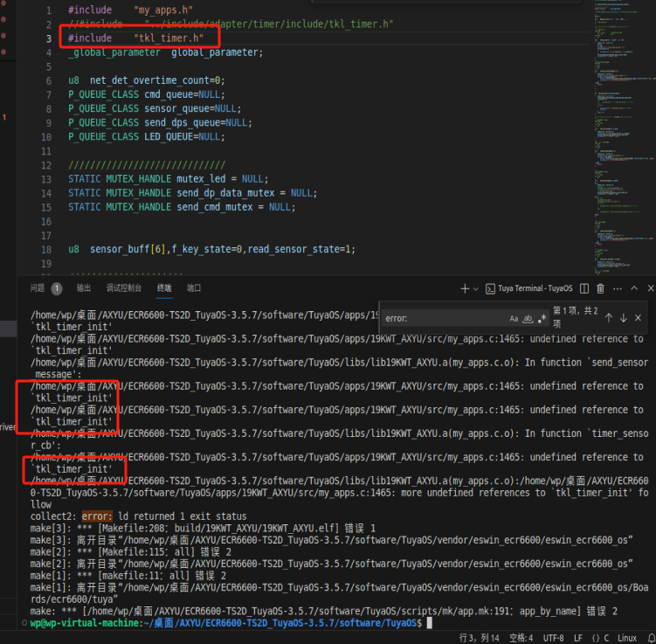The width and height of the screenshot is (656, 644).
Task: Open the 调试控制台 debug console tab
Action: coord(124,287)
